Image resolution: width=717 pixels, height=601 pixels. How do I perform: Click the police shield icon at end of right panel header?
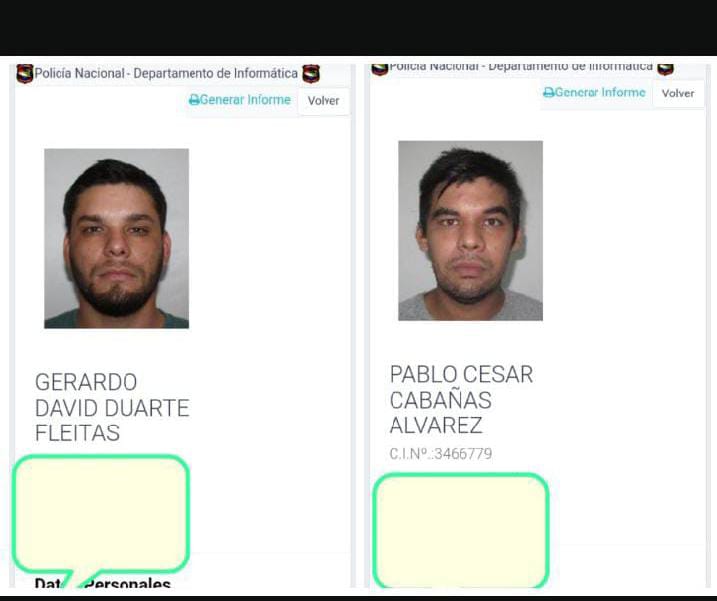[x=665, y=69]
